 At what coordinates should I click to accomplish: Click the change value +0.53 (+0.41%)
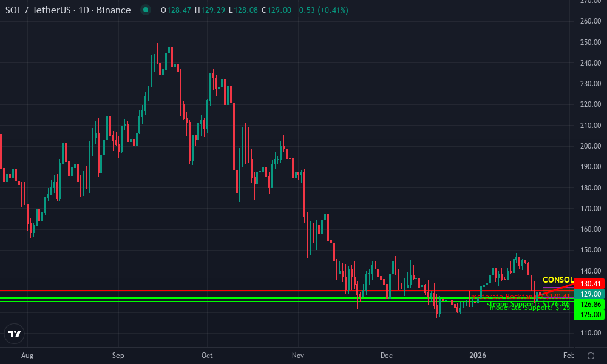point(321,10)
